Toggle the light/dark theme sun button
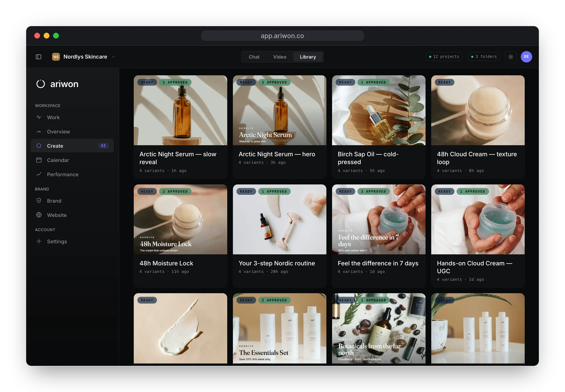Image resolution: width=565 pixels, height=392 pixels. click(x=511, y=57)
